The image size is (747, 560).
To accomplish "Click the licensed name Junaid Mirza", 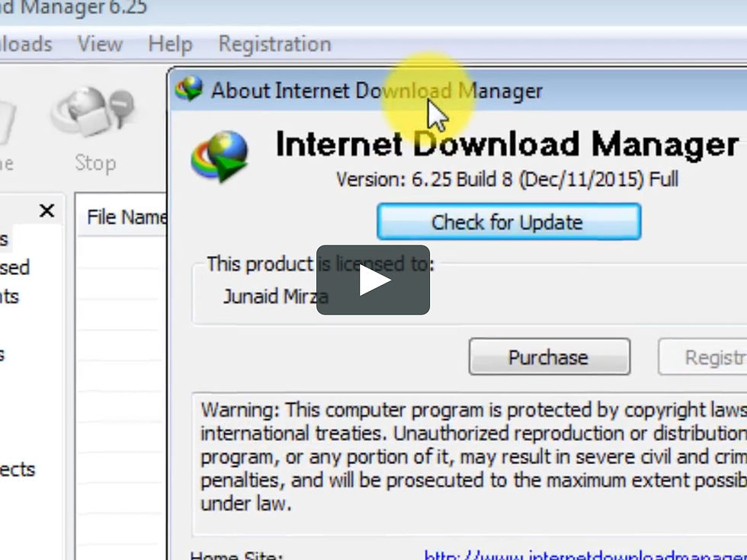I will coord(276,296).
